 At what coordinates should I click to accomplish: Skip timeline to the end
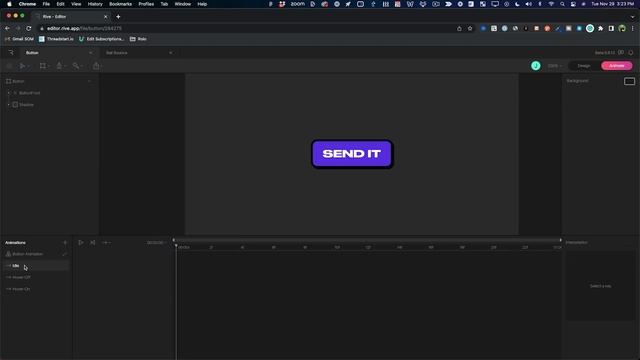(x=93, y=242)
